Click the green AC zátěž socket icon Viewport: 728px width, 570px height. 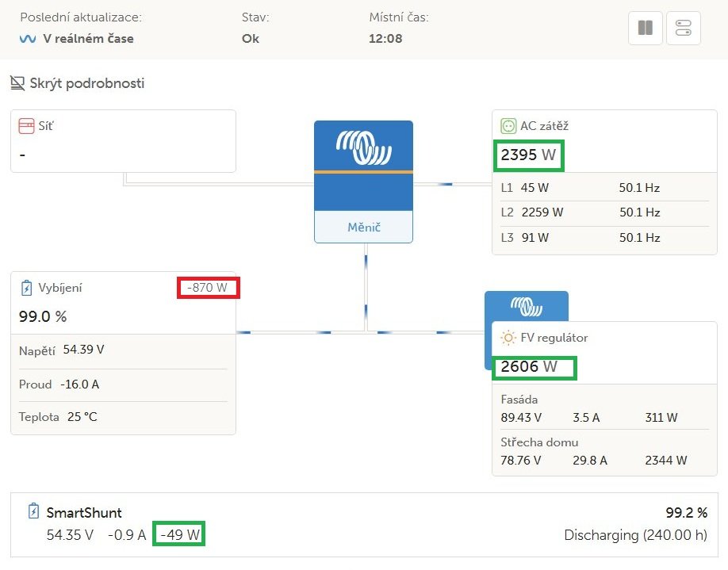(508, 126)
